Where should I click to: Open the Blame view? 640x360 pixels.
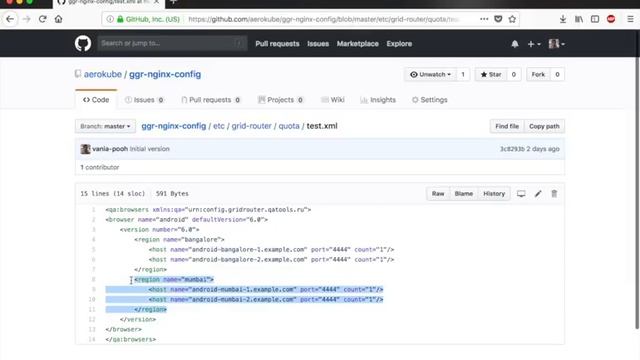click(464, 193)
